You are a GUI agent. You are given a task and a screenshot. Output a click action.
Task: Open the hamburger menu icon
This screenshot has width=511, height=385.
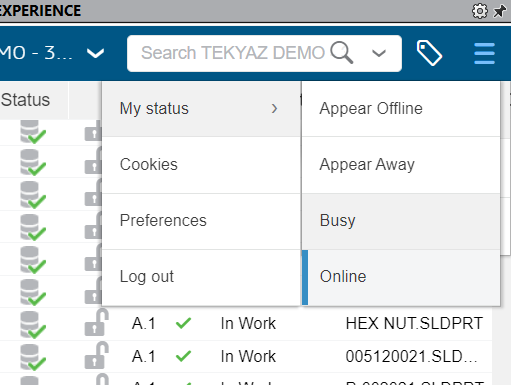[x=484, y=53]
